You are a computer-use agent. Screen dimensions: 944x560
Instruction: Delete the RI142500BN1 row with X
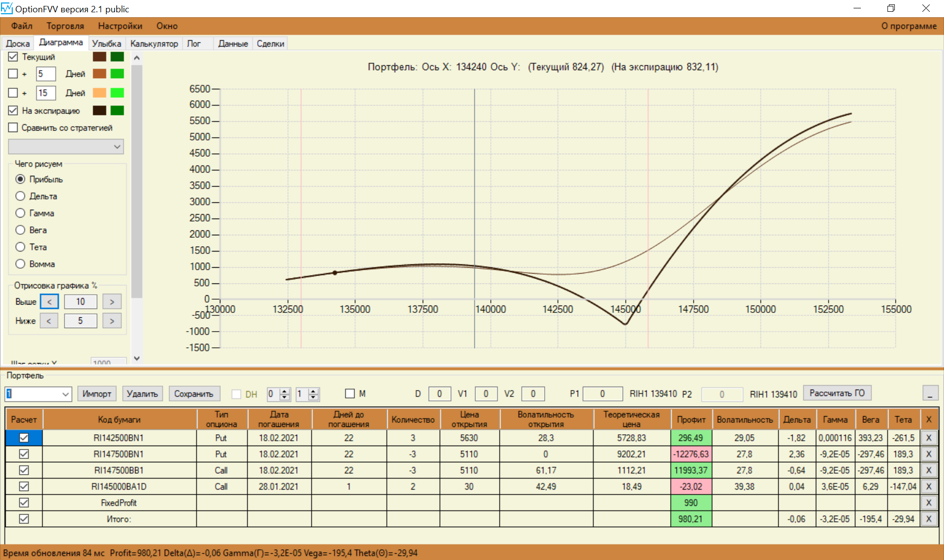tap(928, 438)
